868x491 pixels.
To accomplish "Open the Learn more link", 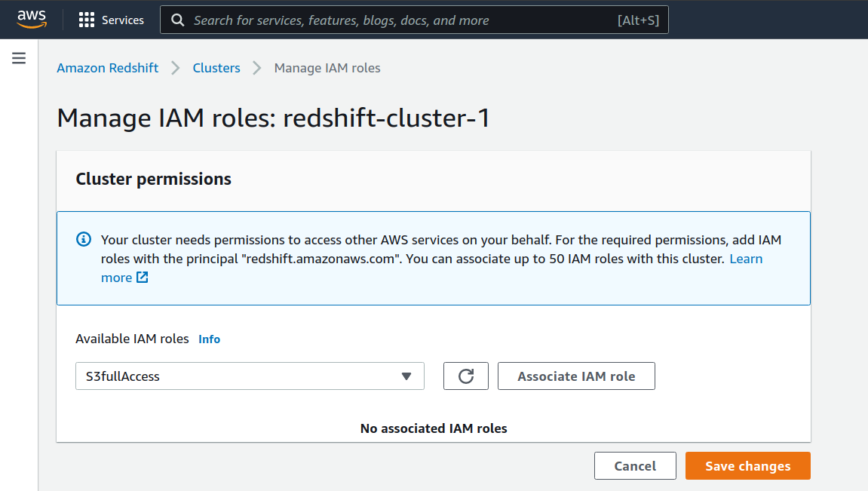I will (745, 259).
